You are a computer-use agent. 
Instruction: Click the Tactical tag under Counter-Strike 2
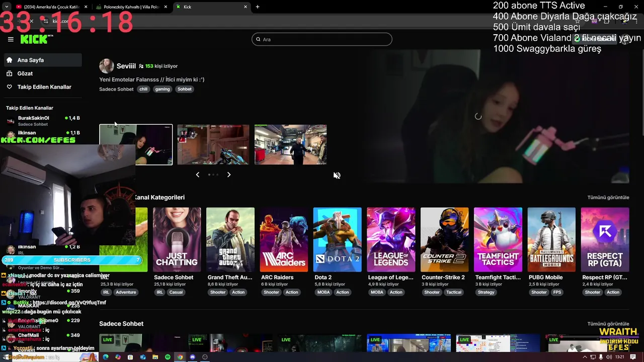(453, 292)
